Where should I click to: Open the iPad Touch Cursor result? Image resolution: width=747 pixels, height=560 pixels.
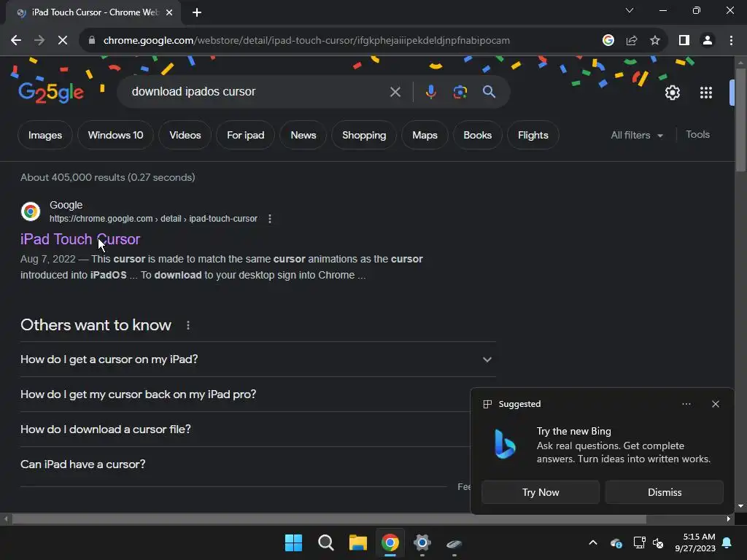pyautogui.click(x=80, y=239)
